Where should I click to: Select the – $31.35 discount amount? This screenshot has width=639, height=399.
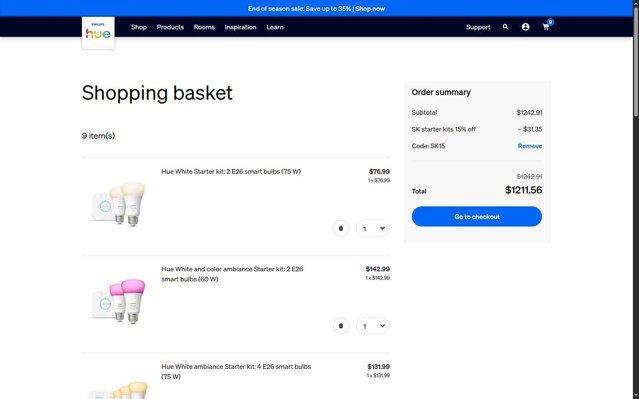[x=530, y=129]
